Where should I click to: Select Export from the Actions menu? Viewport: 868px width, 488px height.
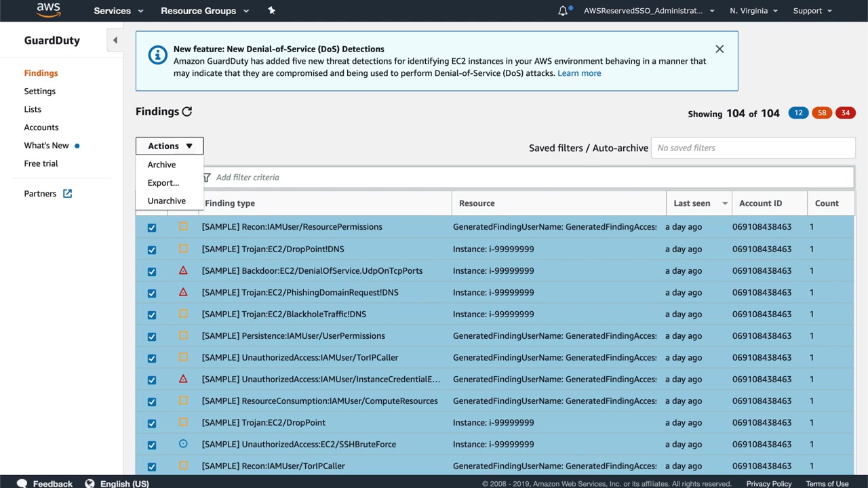click(163, 183)
